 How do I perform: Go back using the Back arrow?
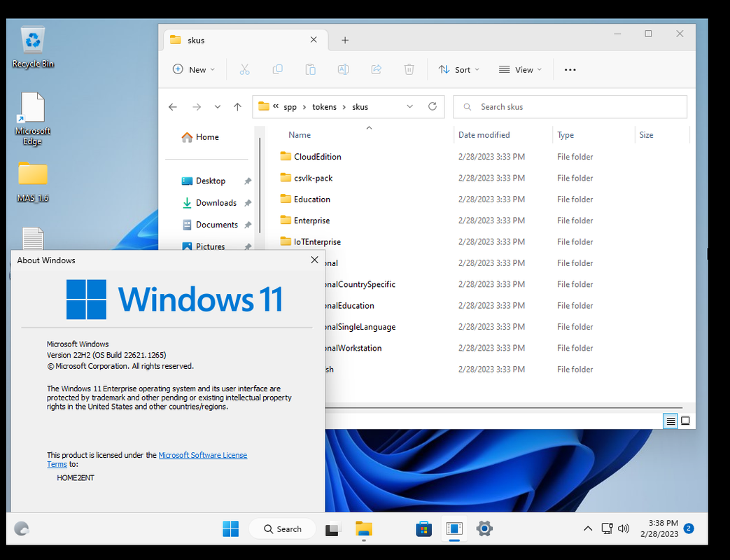pyautogui.click(x=173, y=107)
